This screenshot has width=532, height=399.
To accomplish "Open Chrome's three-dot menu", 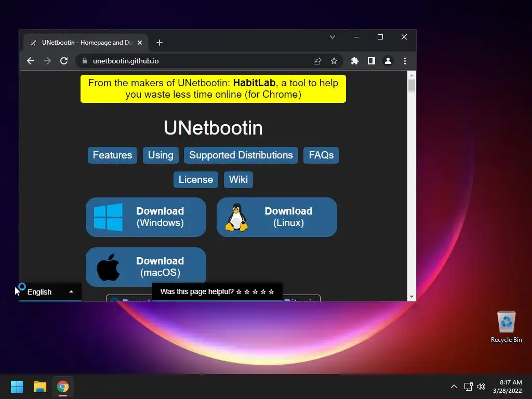I will pyautogui.click(x=405, y=61).
